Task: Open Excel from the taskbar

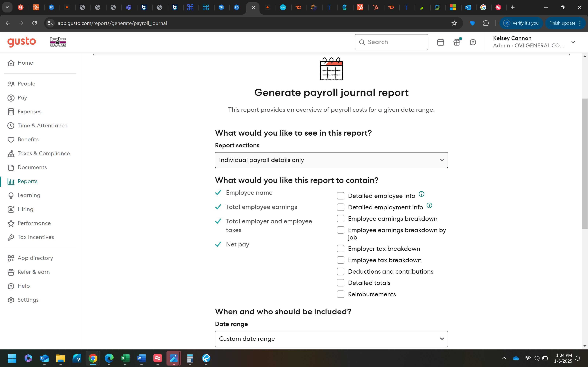Action: click(125, 358)
